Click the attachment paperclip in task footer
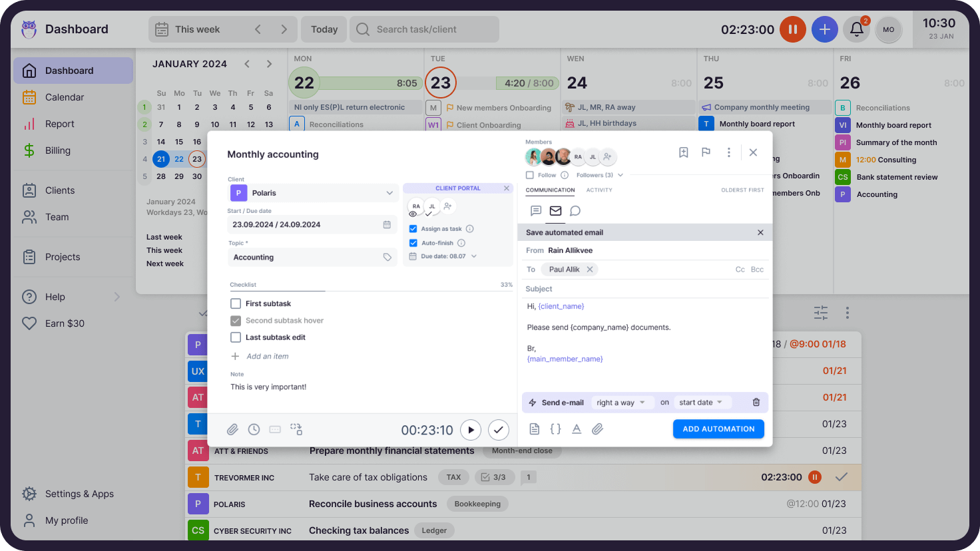This screenshot has height=551, width=980. tap(232, 430)
